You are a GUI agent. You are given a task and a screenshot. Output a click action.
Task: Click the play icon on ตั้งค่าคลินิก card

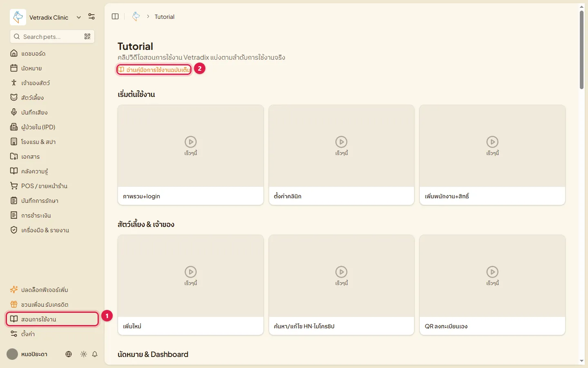341,142
